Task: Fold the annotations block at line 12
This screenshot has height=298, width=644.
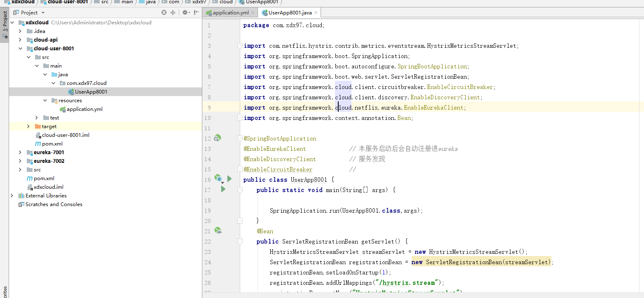Action: click(x=239, y=138)
